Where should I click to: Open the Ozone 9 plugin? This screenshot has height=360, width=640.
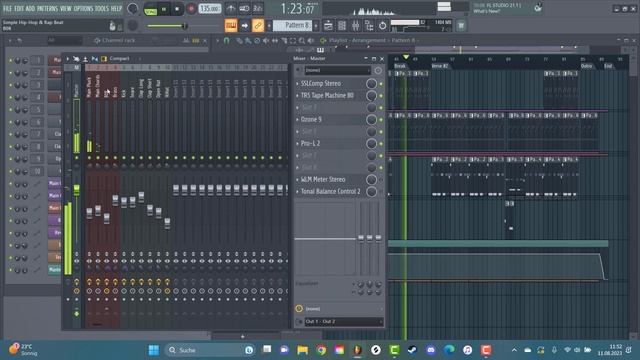click(311, 120)
